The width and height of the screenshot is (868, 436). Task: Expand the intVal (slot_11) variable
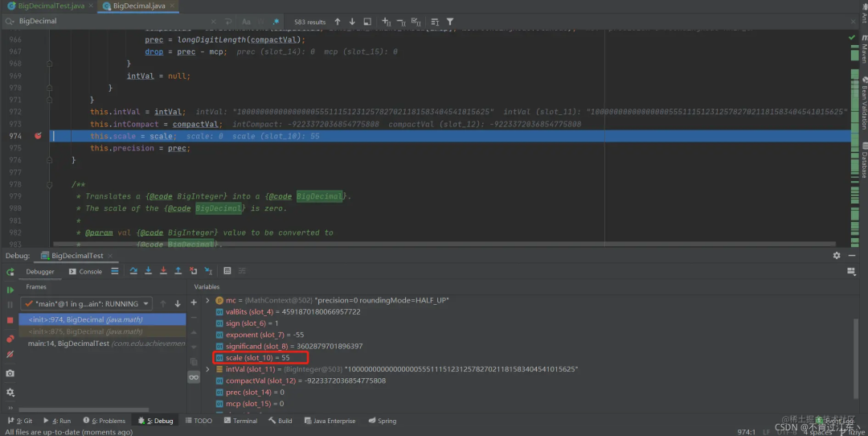(x=207, y=369)
